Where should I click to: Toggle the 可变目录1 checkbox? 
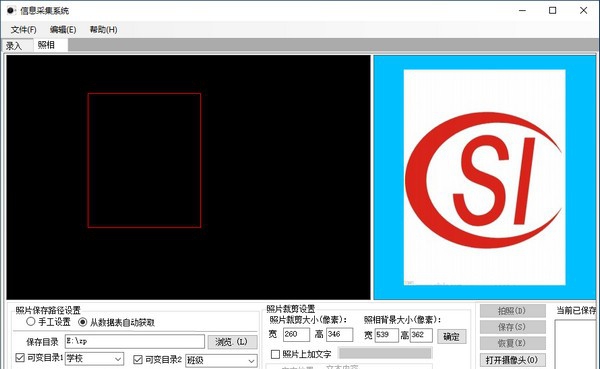(20, 358)
